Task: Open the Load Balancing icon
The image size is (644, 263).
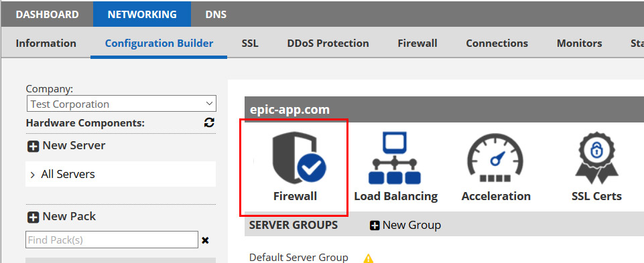Action: 395,157
